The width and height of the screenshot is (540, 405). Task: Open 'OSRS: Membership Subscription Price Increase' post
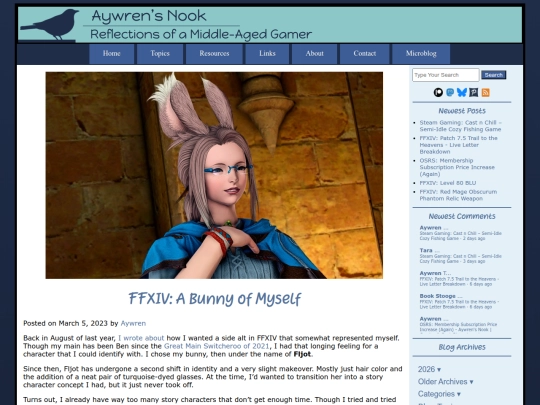457,167
